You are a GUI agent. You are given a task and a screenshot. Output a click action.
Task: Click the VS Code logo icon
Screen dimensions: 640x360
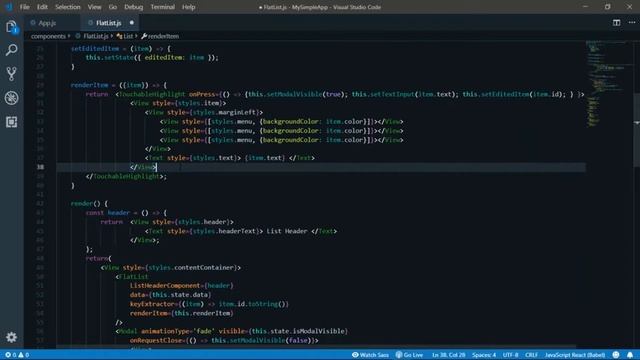(9, 7)
